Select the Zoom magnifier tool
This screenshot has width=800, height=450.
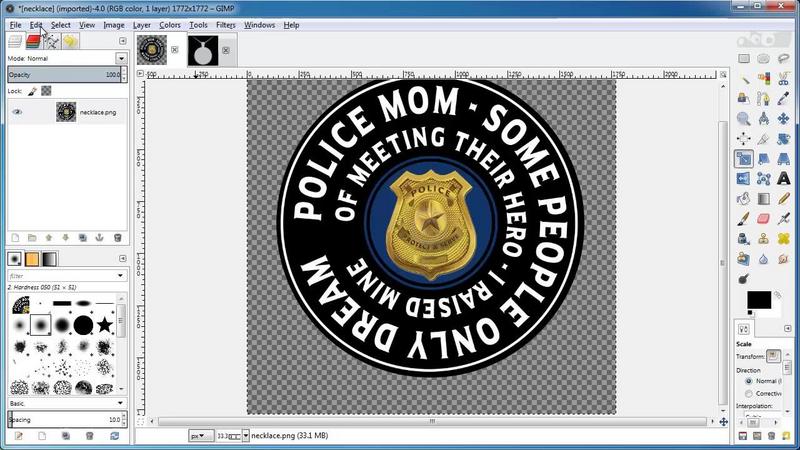pyautogui.click(x=744, y=118)
